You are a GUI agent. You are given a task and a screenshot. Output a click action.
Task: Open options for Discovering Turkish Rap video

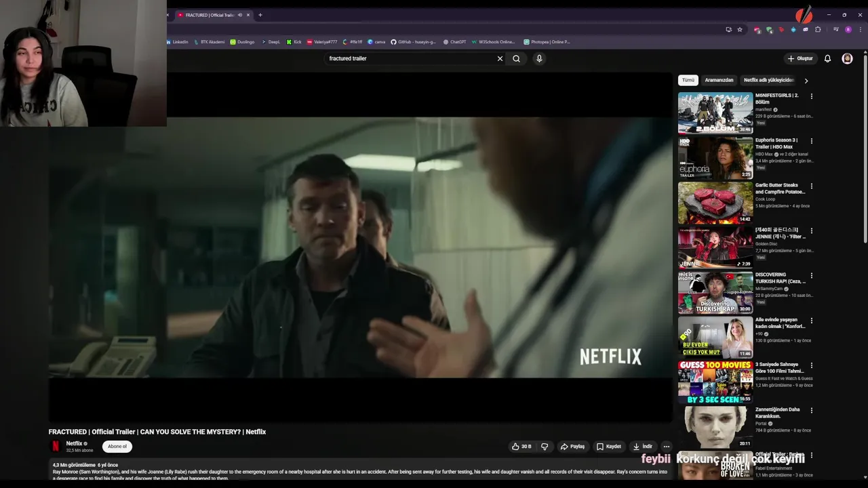click(x=811, y=276)
